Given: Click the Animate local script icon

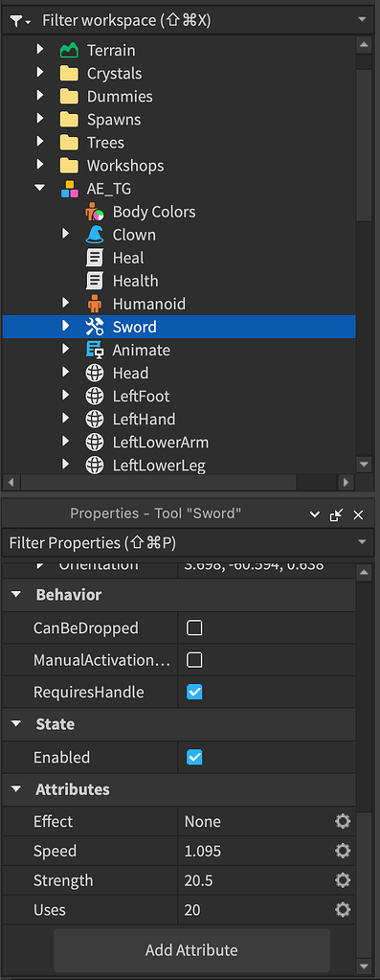Looking at the screenshot, I should [x=94, y=350].
